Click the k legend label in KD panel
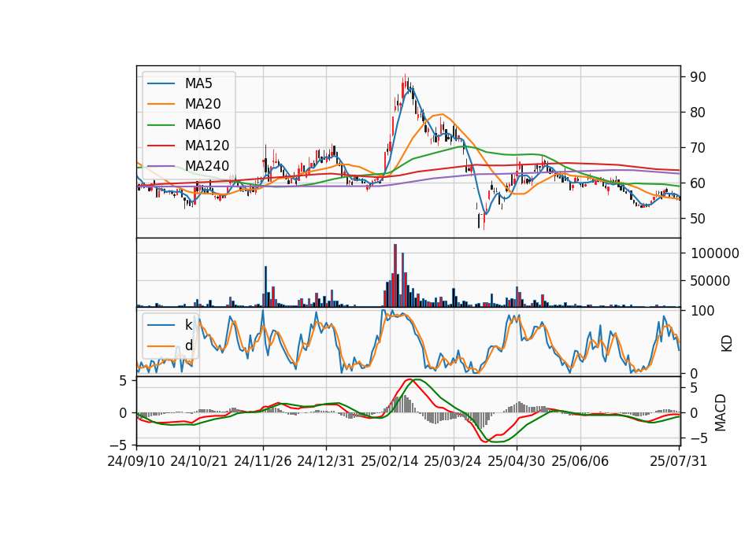 point(188,325)
